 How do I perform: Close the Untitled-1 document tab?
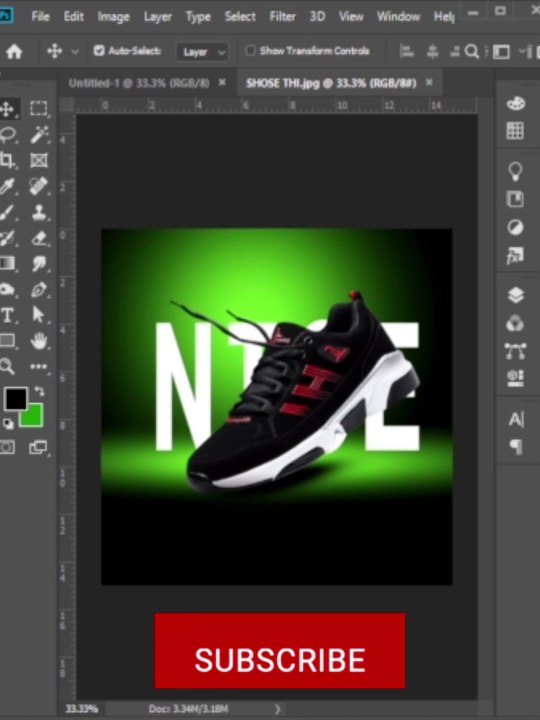tap(222, 83)
